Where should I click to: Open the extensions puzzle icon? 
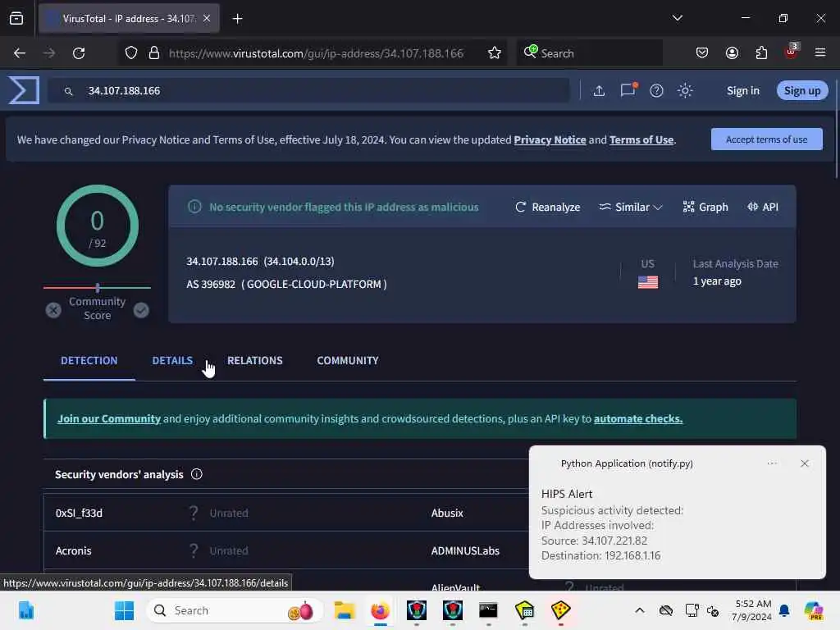pos(761,53)
